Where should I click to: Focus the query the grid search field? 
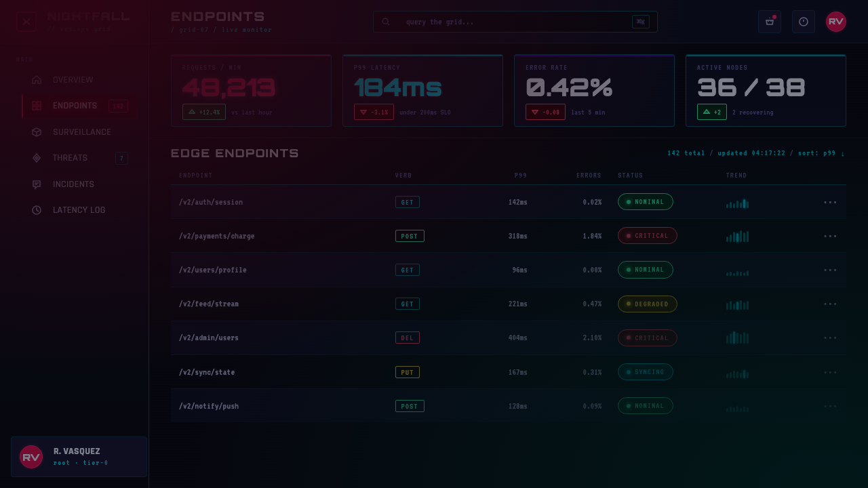[x=515, y=22]
